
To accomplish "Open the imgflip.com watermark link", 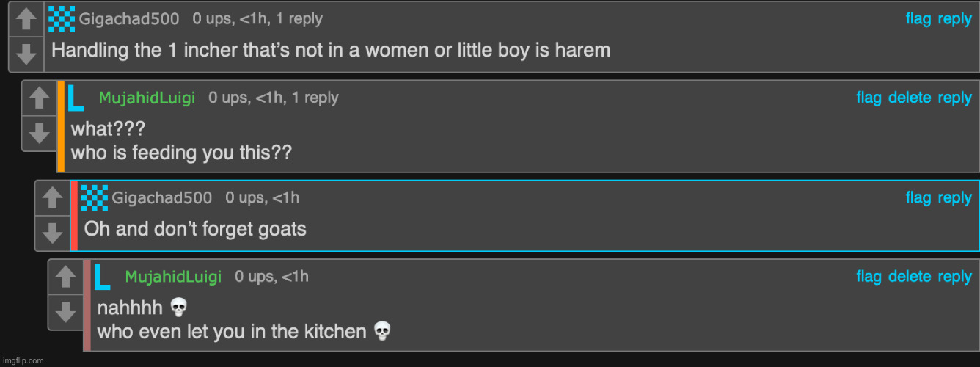I will pos(22,360).
